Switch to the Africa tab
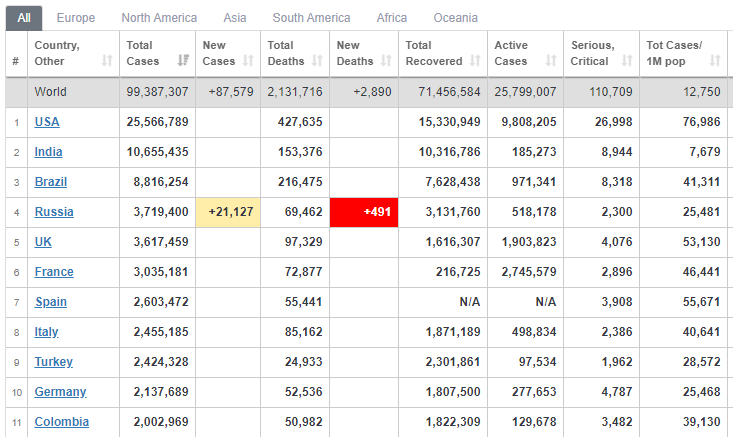This screenshot has width=733, height=437. pyautogui.click(x=392, y=18)
